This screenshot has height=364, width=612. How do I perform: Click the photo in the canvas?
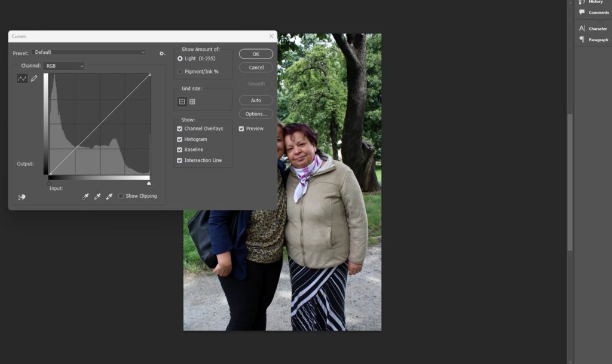click(283, 182)
